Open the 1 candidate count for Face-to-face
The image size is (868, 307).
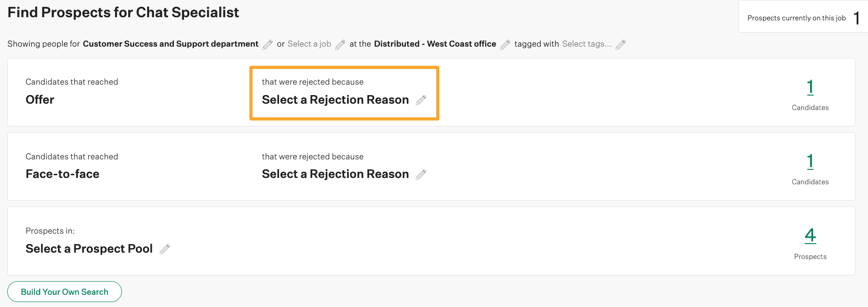point(810,161)
